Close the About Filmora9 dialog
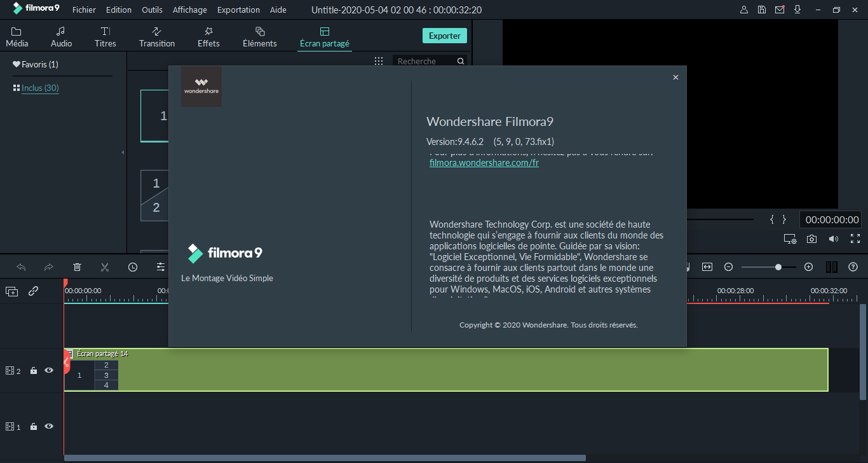The image size is (868, 463). click(x=675, y=77)
